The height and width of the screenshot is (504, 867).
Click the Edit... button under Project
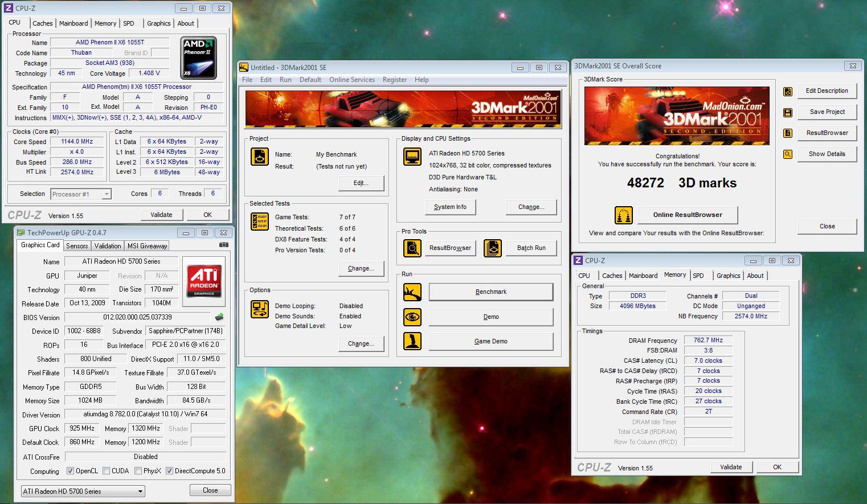pyautogui.click(x=361, y=183)
